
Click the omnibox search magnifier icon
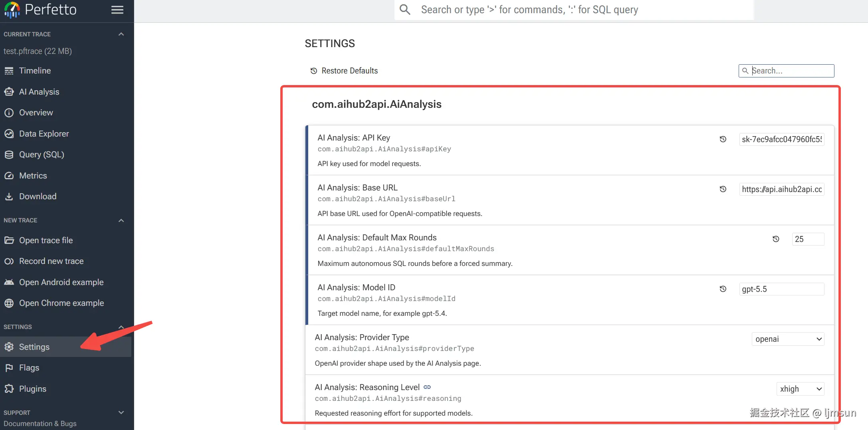405,10
